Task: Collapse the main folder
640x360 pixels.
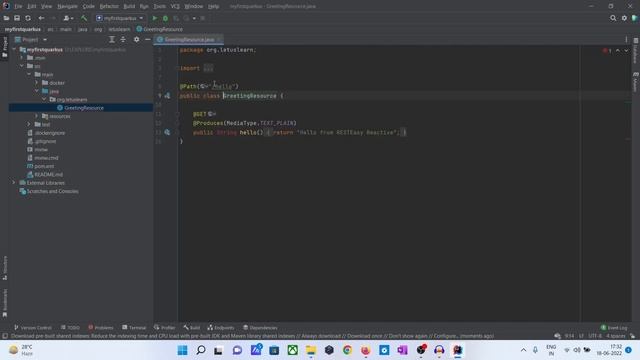Action: [x=29, y=74]
